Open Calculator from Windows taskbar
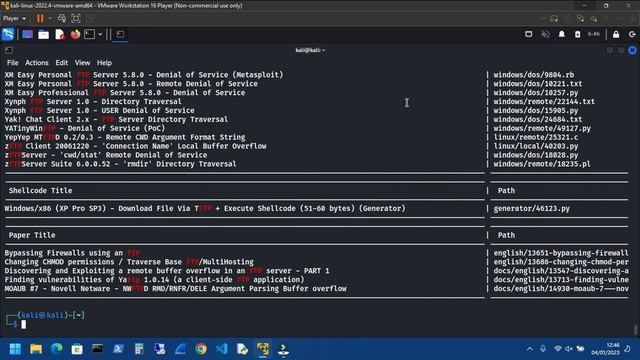This screenshot has height=360, width=640. coord(139,349)
